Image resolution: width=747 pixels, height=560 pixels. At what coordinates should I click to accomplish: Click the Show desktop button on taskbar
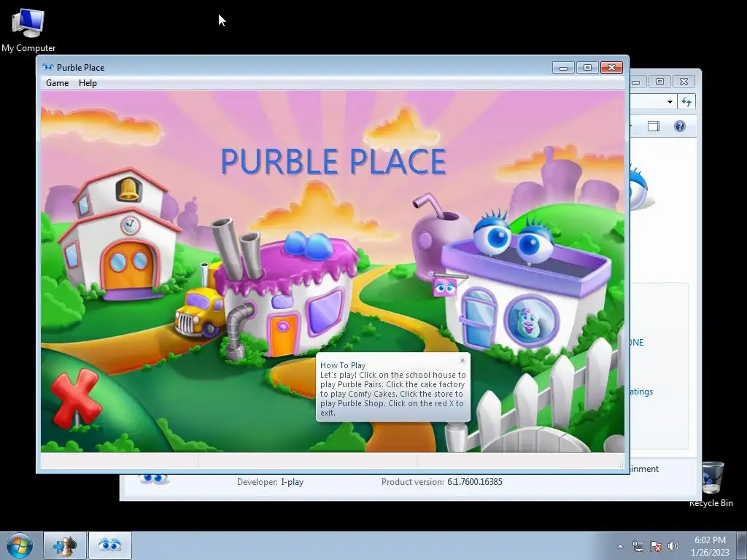742,545
